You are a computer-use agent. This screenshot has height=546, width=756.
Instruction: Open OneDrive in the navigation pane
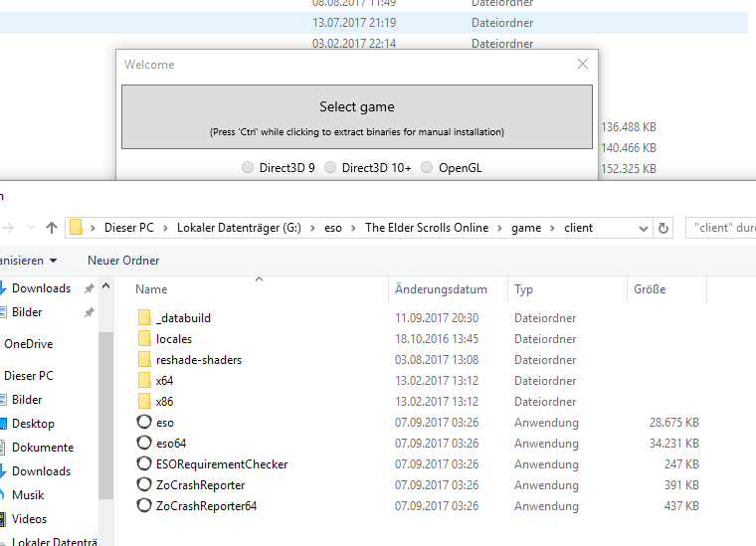29,344
